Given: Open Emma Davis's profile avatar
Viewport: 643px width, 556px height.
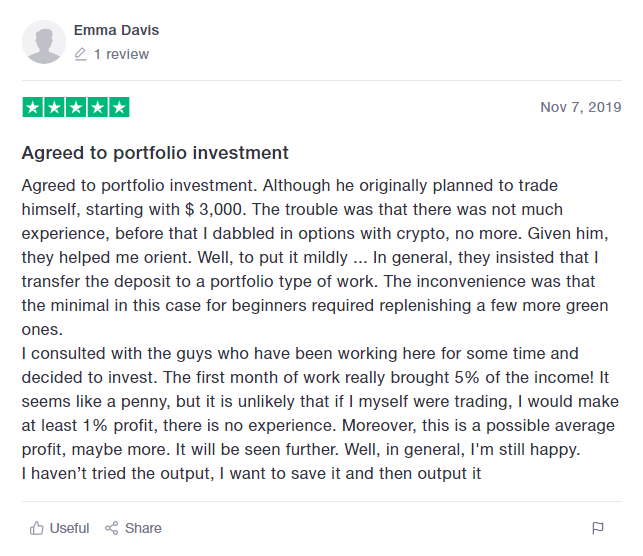Looking at the screenshot, I should tap(44, 42).
